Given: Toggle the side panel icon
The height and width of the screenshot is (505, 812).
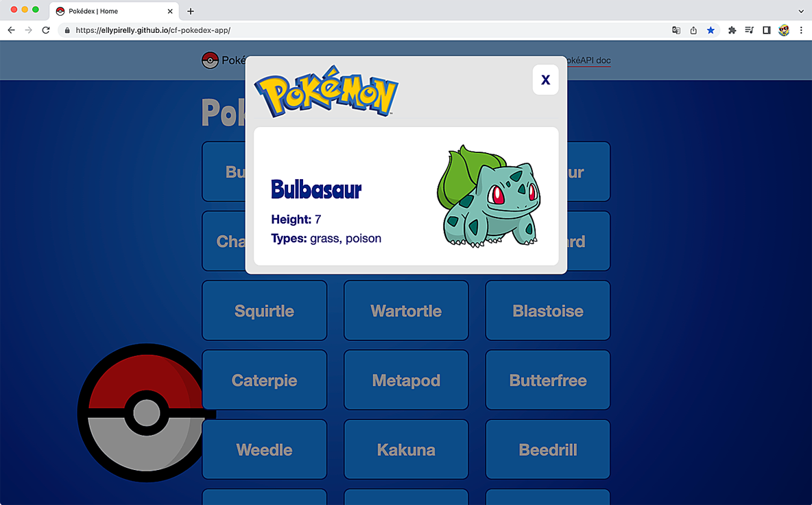Looking at the screenshot, I should (766, 30).
